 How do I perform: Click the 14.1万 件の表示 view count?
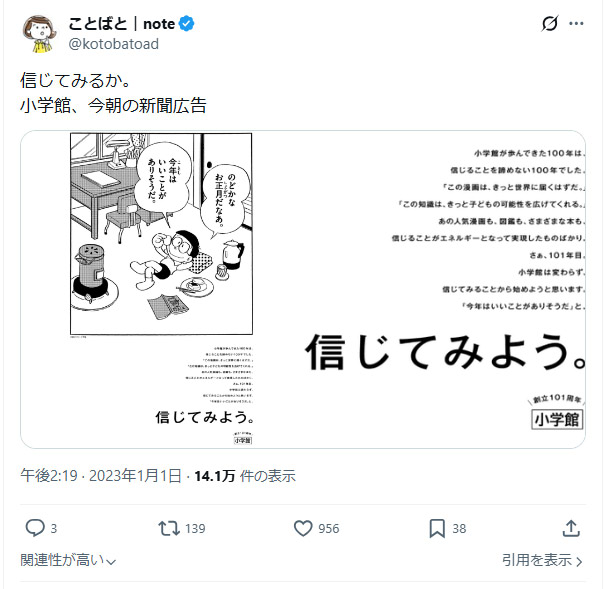point(245,476)
